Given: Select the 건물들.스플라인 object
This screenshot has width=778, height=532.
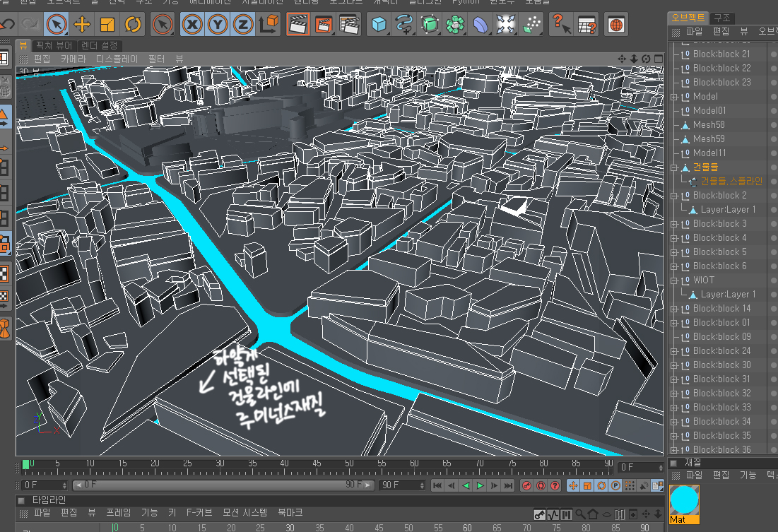Looking at the screenshot, I should click(731, 181).
